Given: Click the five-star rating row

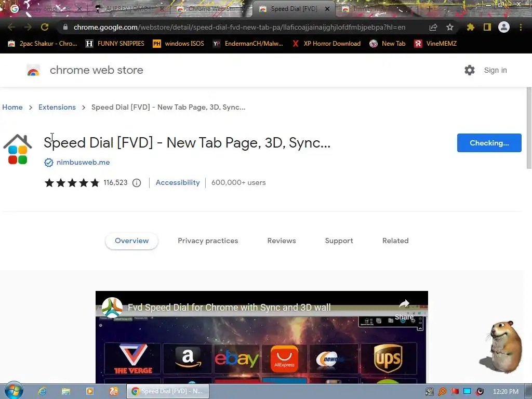Looking at the screenshot, I should (72, 183).
